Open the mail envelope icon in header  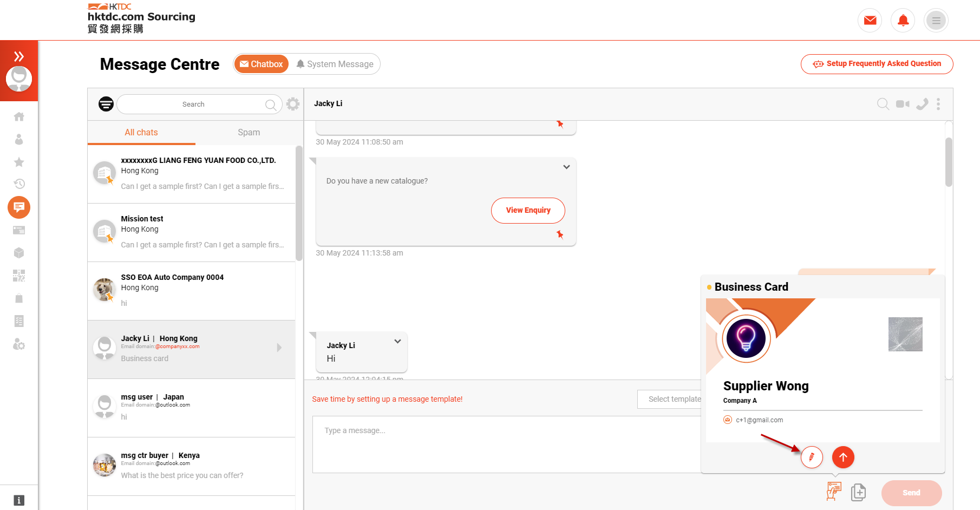[870, 21]
